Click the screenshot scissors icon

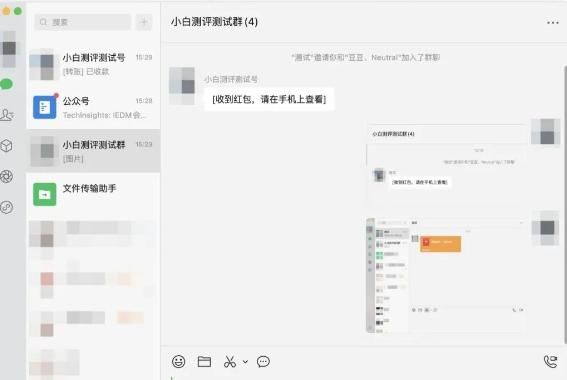(x=230, y=362)
